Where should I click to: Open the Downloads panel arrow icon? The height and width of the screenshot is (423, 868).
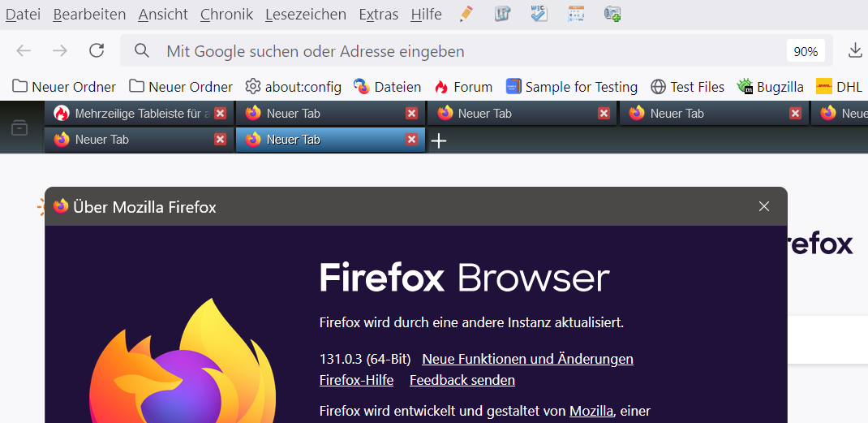click(x=855, y=51)
